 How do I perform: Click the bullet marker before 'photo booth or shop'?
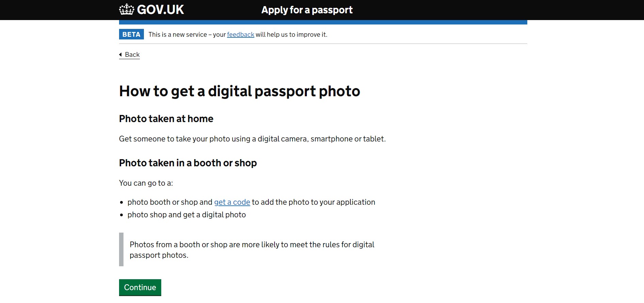pyautogui.click(x=121, y=202)
